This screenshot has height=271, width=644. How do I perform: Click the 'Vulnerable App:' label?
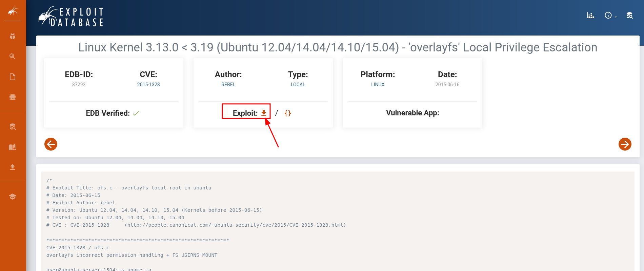click(412, 113)
